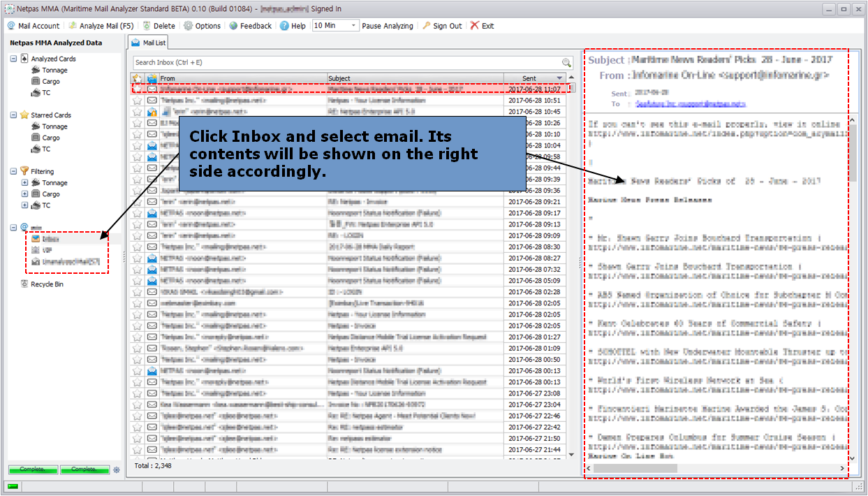Star the mail sent 2017-06-28 08:30
Image resolution: width=868 pixels, height=496 pixels.
pos(138,247)
